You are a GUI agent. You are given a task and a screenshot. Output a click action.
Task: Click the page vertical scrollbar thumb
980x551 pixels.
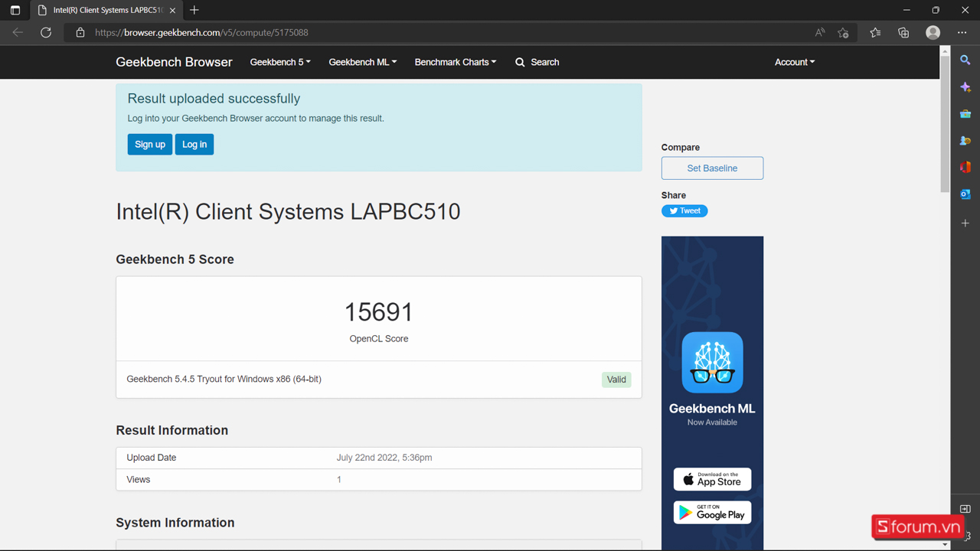(x=945, y=123)
